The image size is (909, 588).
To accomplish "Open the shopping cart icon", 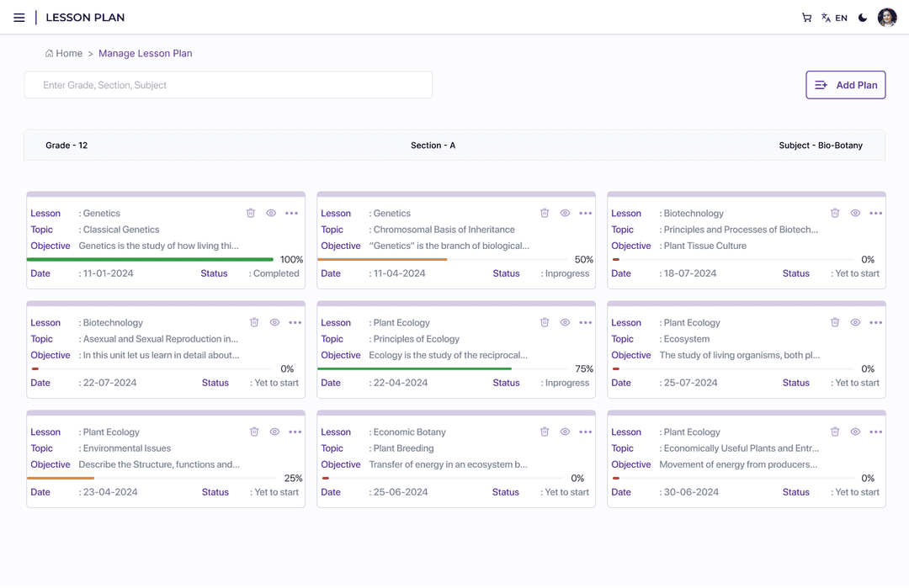I will (806, 18).
